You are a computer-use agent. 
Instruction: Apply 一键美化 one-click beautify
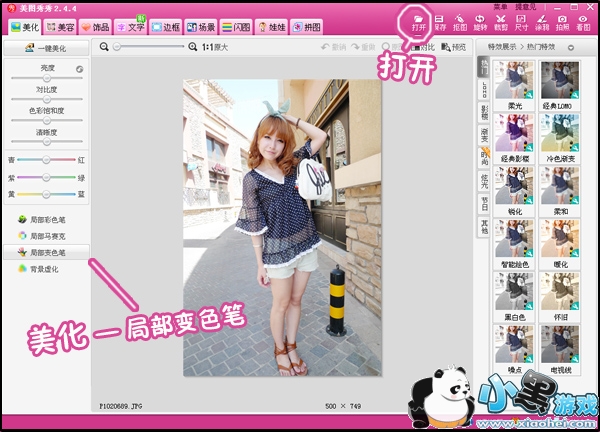coord(46,48)
